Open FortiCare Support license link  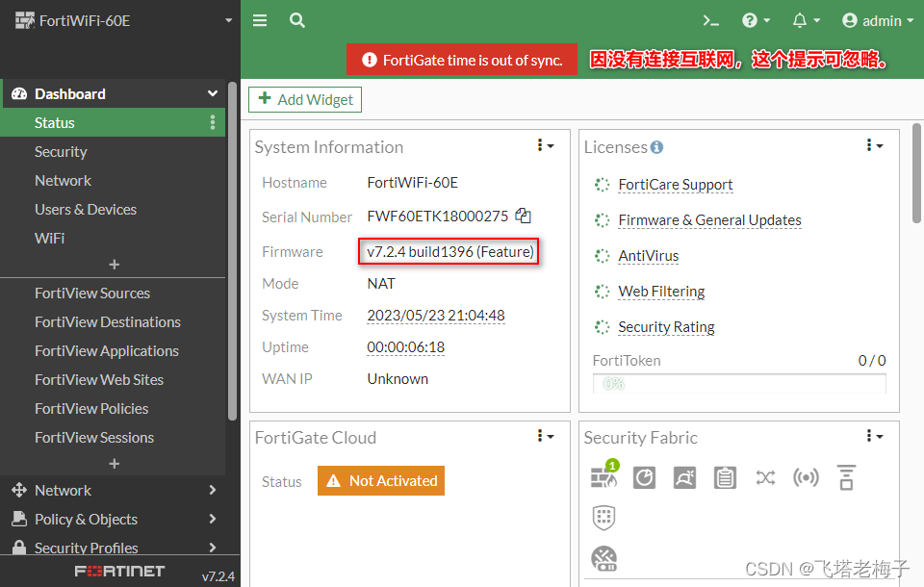676,185
